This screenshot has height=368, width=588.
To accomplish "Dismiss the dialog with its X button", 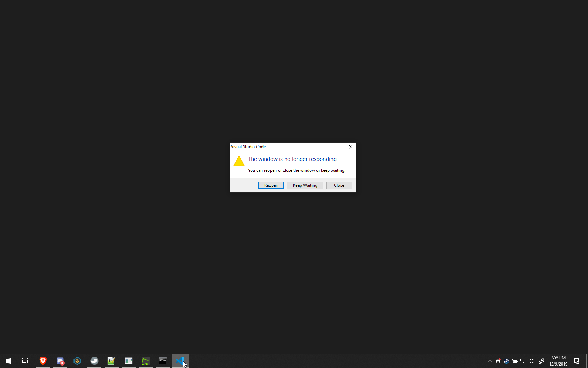I will point(350,147).
